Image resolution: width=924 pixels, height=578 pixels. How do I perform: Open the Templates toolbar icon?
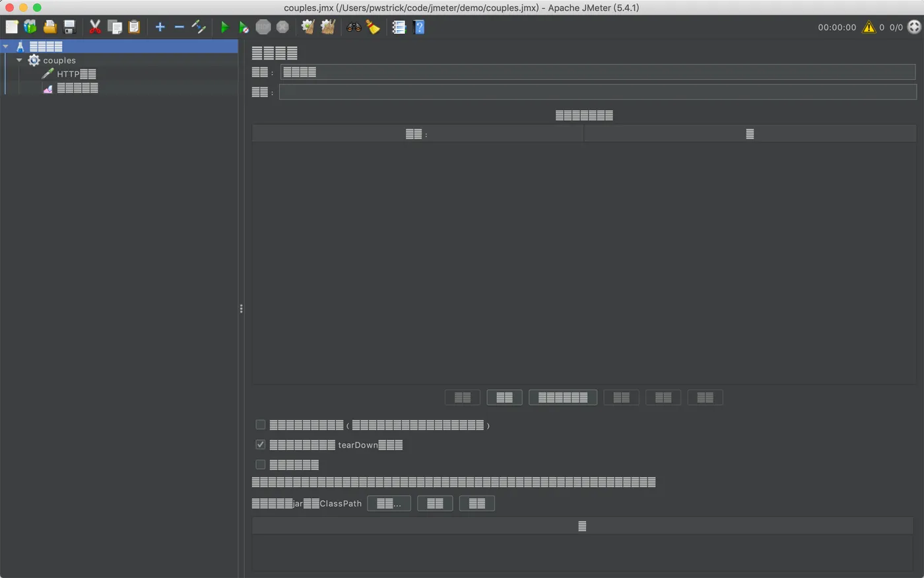click(30, 27)
